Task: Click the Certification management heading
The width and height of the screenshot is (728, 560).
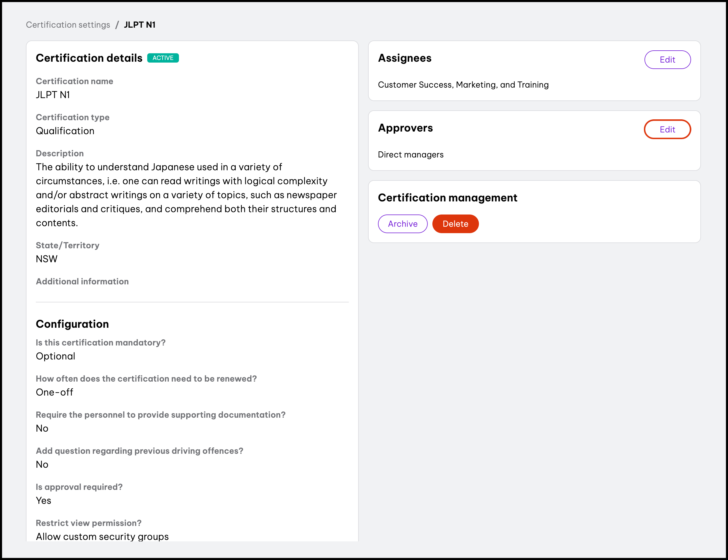Action: pyautogui.click(x=448, y=198)
